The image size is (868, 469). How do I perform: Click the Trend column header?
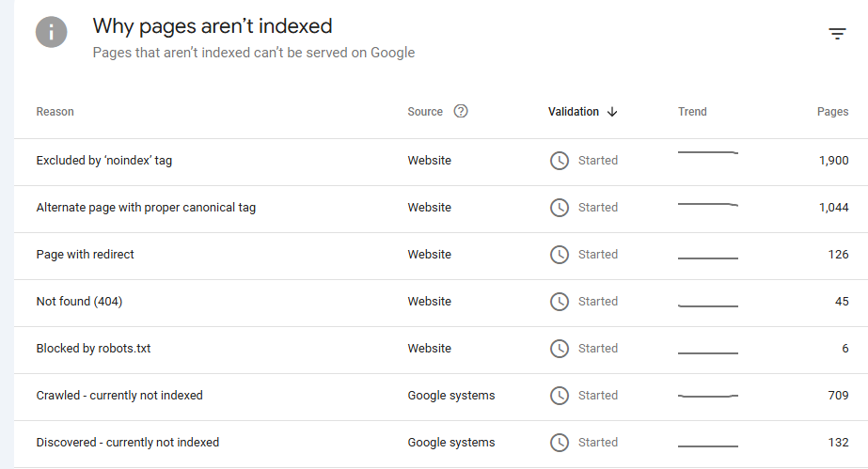(x=692, y=112)
